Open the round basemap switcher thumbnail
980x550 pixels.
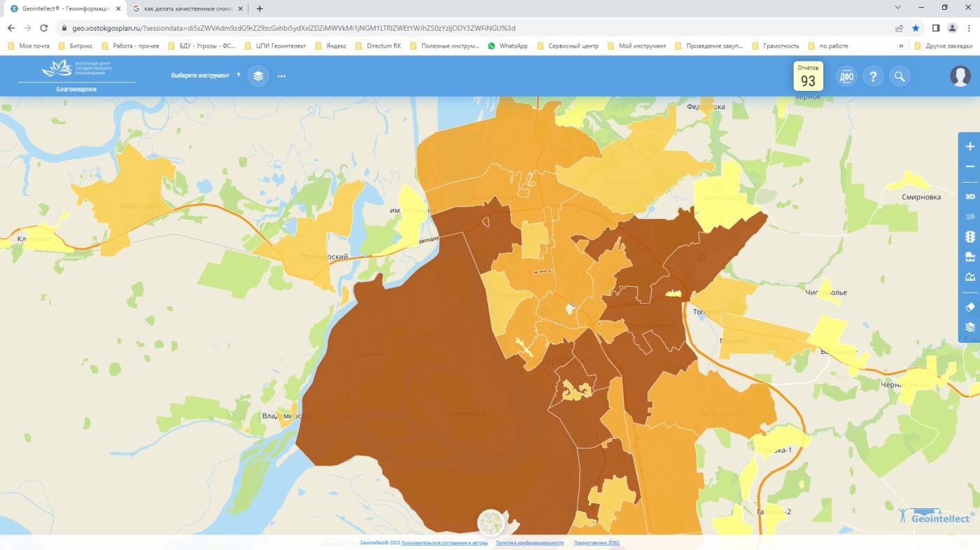pyautogui.click(x=491, y=523)
